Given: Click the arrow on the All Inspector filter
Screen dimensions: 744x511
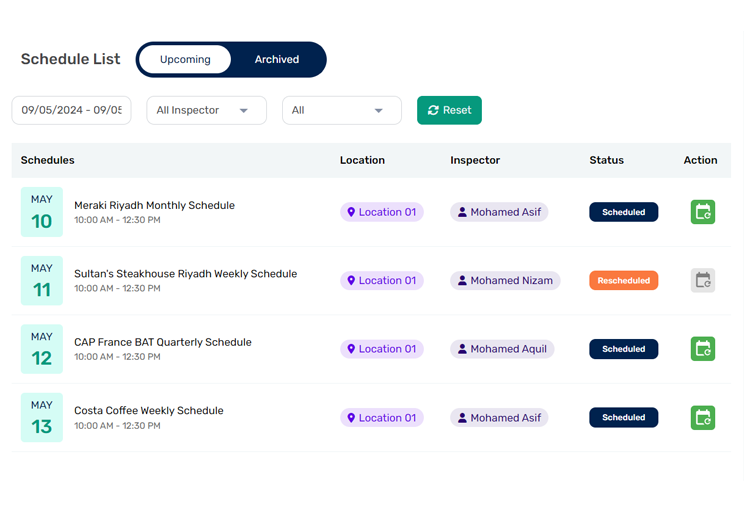Looking at the screenshot, I should coord(244,111).
